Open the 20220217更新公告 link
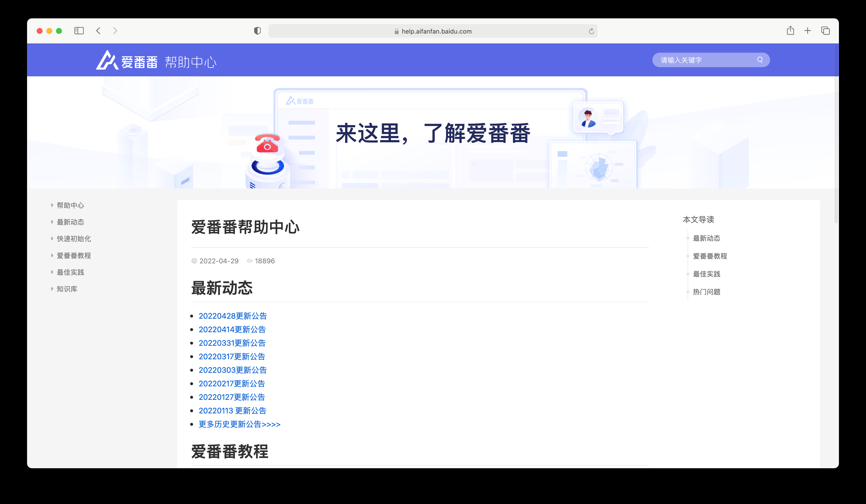 (x=232, y=383)
